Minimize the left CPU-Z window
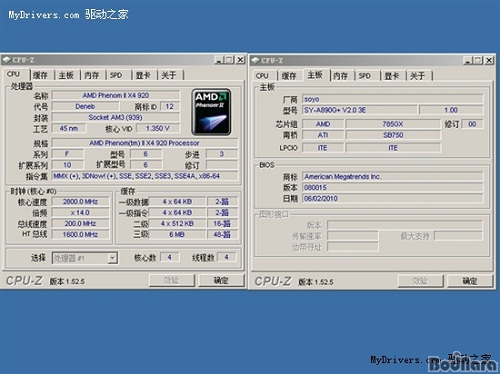The image size is (500, 374). point(219,60)
